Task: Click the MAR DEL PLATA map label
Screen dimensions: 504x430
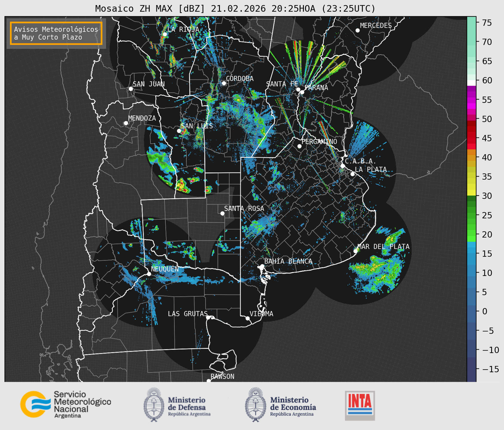Action: pos(383,247)
